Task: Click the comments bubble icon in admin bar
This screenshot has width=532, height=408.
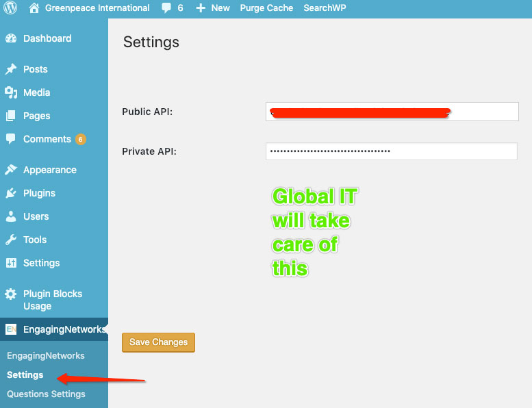Action: [x=166, y=8]
